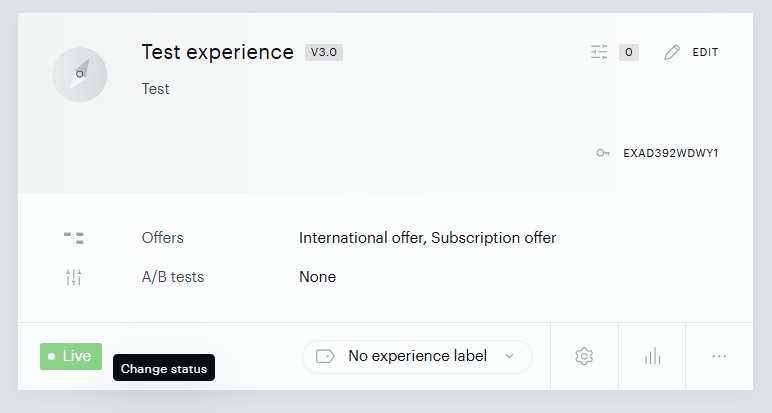
Task: Open the three-dots more options menu
Action: pyautogui.click(x=719, y=356)
